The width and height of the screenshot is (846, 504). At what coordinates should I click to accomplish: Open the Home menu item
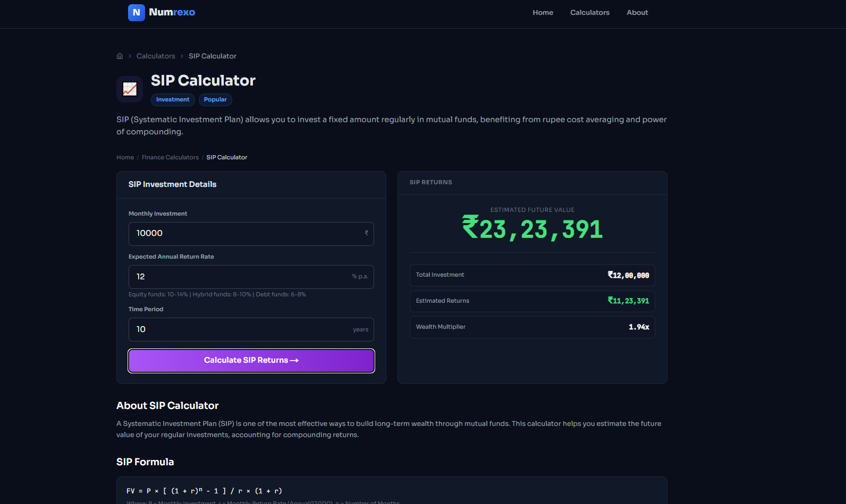[x=543, y=13]
